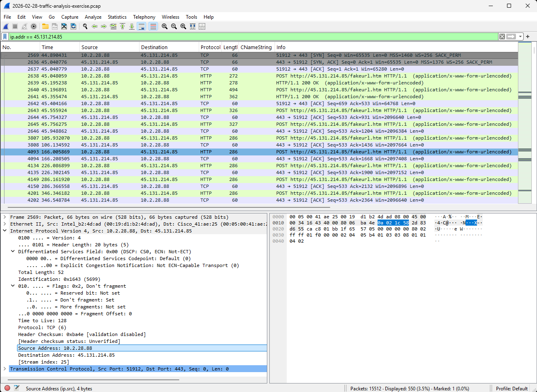
Task: Clear the display filter with X button
Action: (502, 37)
